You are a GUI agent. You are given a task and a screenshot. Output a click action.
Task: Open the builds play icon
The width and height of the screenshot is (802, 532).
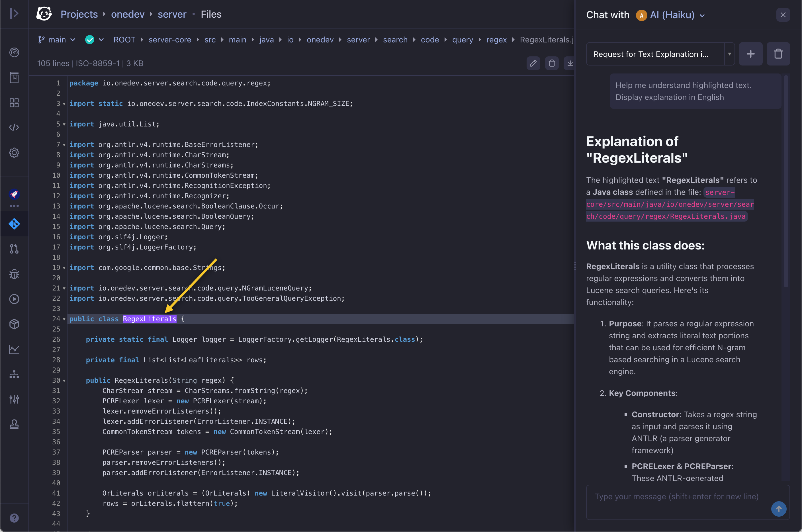pyautogui.click(x=14, y=299)
